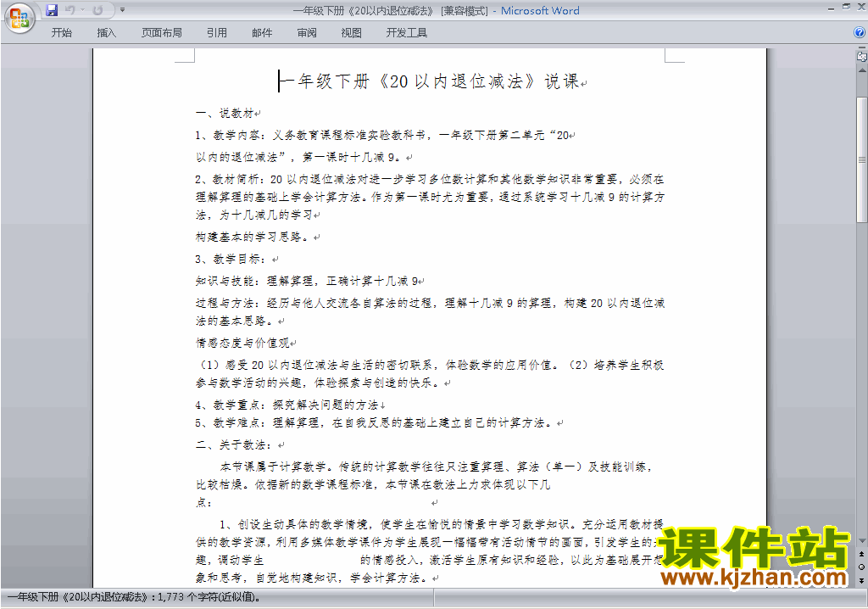The height and width of the screenshot is (609, 868).
Task: Restore down the Word window
Action: click(x=846, y=7)
